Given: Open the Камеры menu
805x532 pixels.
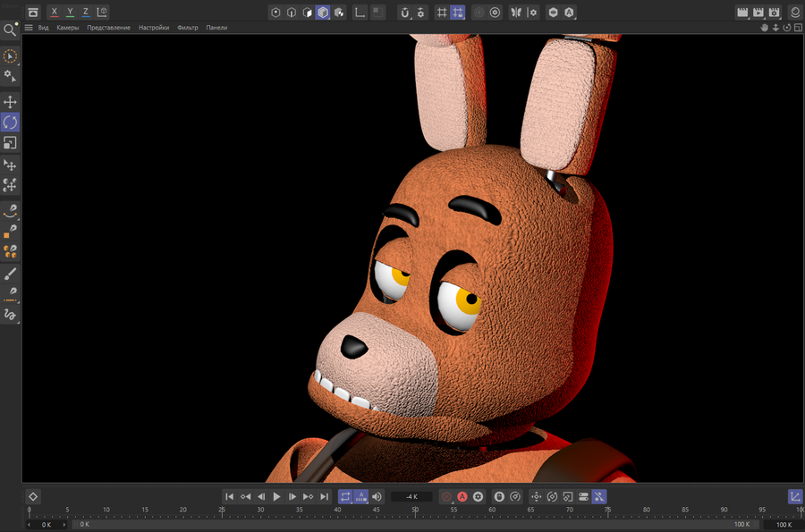Looking at the screenshot, I should pos(68,28).
